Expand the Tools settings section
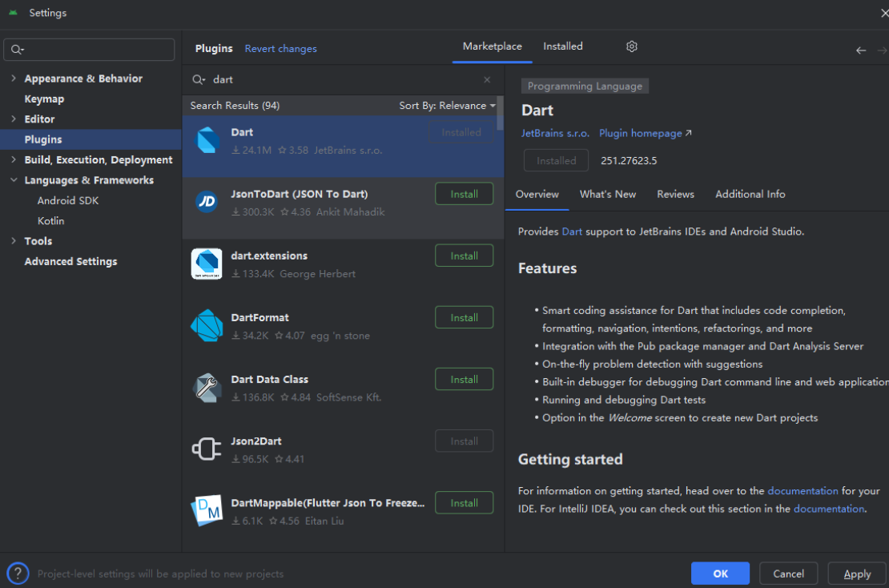The width and height of the screenshot is (889, 588). click(x=14, y=241)
